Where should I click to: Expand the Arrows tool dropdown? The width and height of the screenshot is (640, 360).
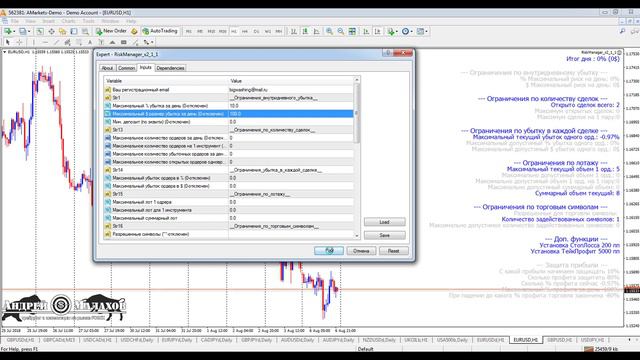point(152,42)
